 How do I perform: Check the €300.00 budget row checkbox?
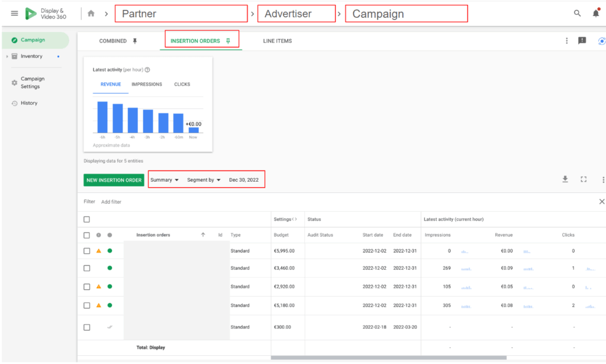click(x=87, y=327)
